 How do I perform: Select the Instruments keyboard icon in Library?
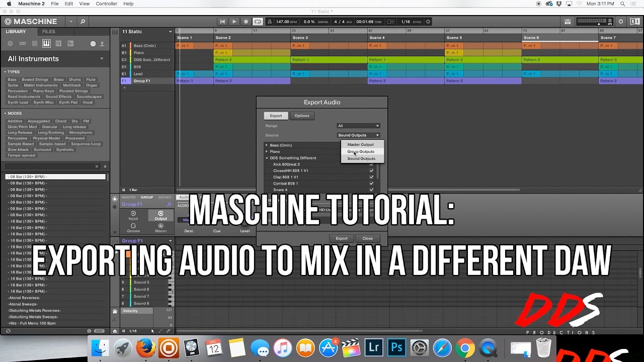(46, 44)
